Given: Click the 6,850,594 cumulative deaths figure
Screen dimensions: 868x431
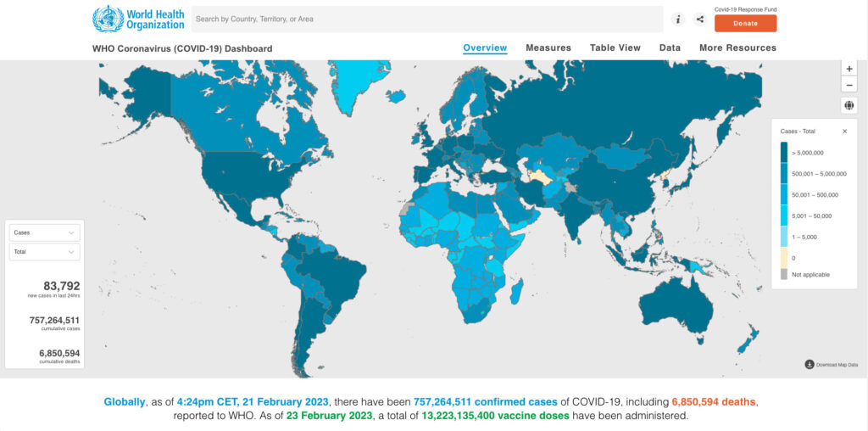Looking at the screenshot, I should pyautogui.click(x=59, y=353).
